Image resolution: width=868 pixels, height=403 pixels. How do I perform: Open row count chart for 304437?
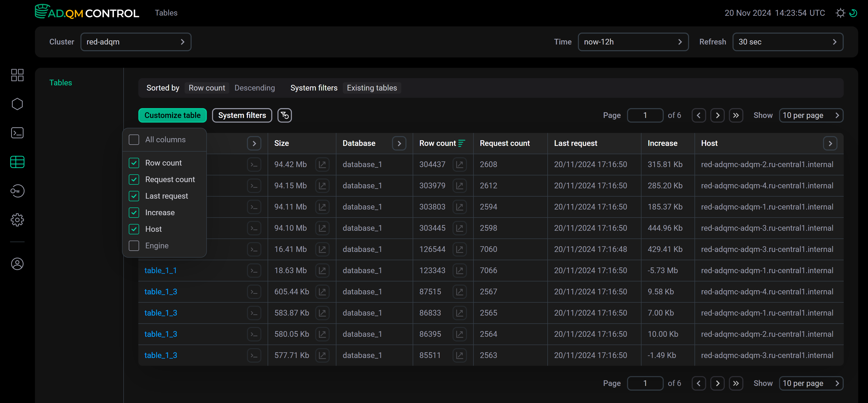[x=459, y=165]
